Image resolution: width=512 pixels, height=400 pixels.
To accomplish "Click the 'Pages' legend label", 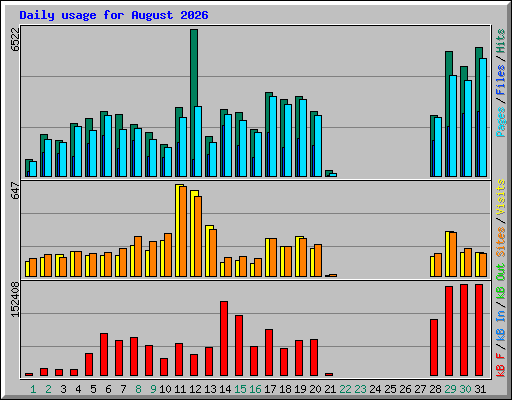I will [x=500, y=122].
